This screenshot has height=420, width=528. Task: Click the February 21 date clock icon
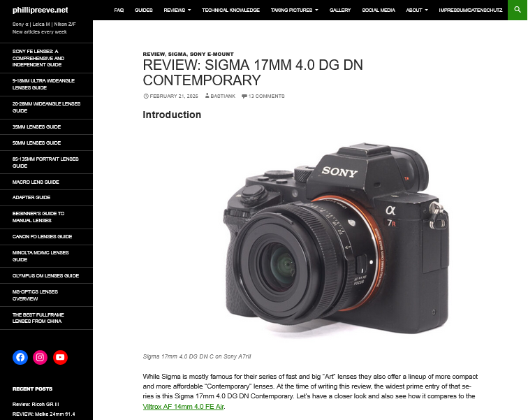pos(146,96)
